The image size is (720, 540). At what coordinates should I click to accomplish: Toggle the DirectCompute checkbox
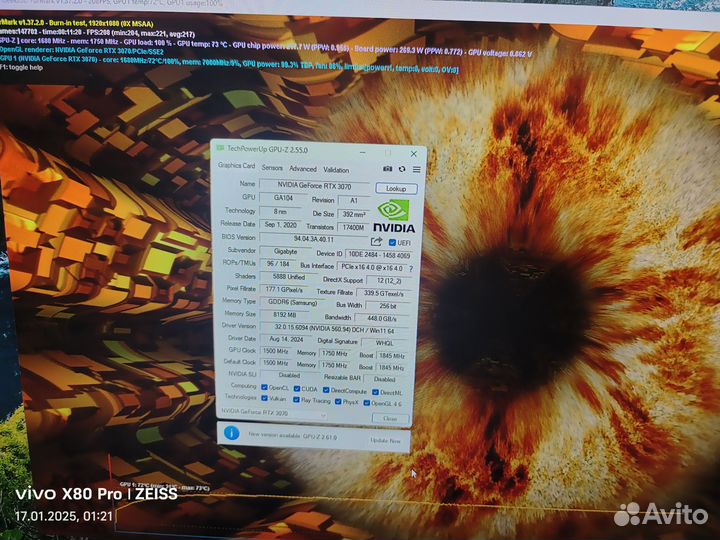tap(326, 390)
